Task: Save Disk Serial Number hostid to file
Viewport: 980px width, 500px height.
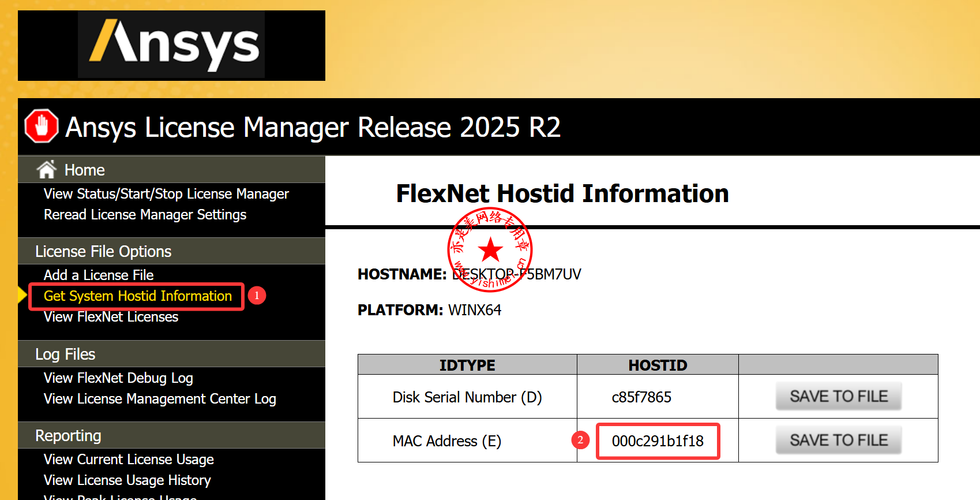Action: pyautogui.click(x=838, y=397)
